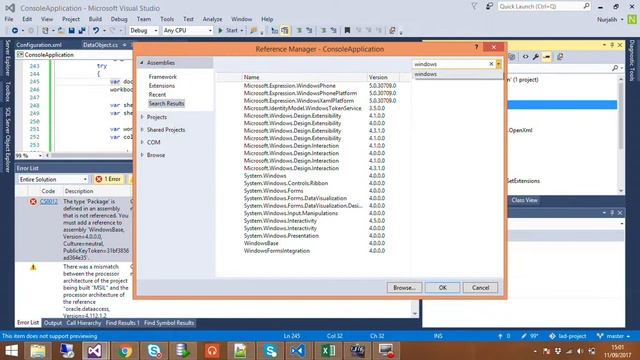640x360 pixels.
Task: Click the feedback icon next to Quick Launch
Action: click(489, 6)
